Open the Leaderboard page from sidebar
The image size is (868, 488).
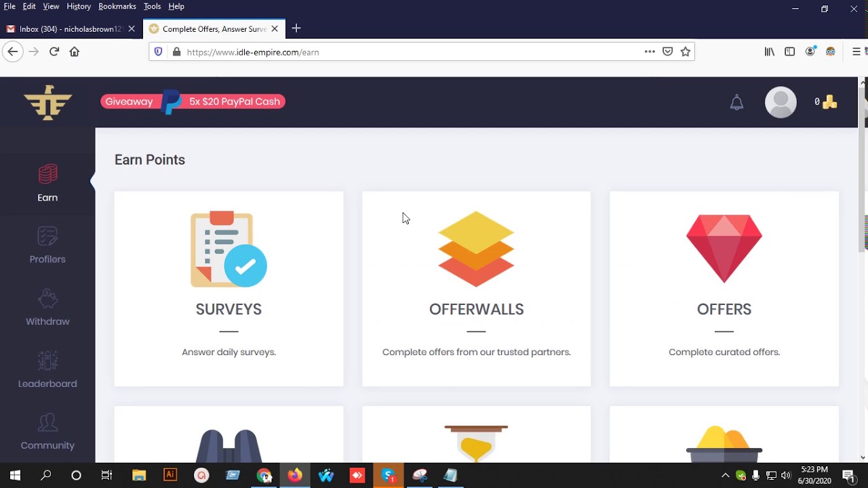pos(47,370)
